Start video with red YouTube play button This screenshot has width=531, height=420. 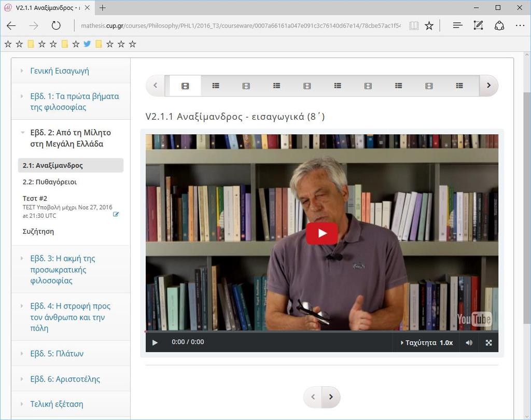pyautogui.click(x=322, y=233)
